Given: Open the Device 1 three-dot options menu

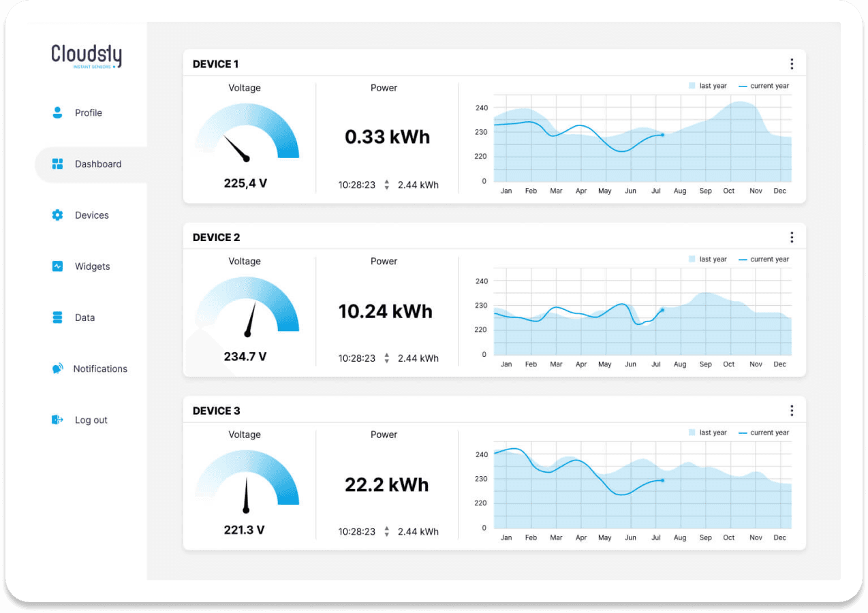Looking at the screenshot, I should pos(792,63).
